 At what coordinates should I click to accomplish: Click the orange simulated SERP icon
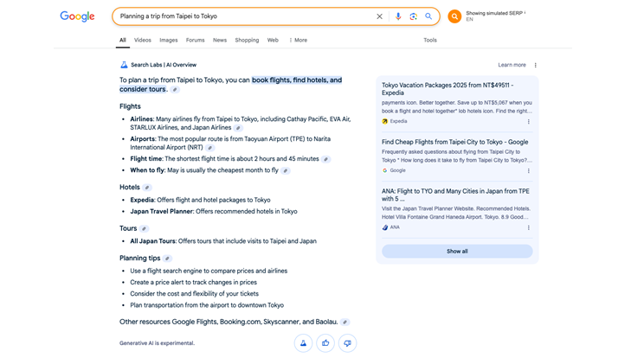(454, 16)
